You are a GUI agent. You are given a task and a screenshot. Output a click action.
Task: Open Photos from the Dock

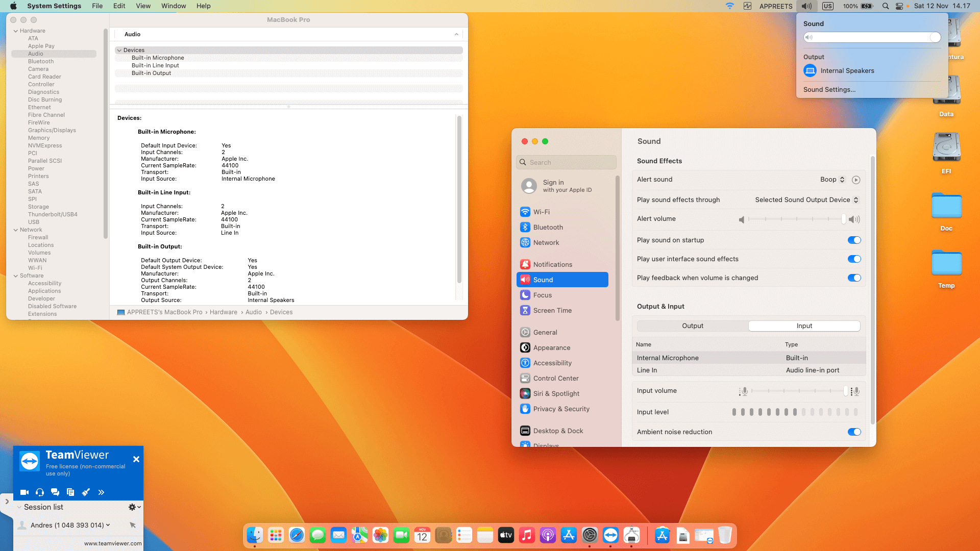[x=380, y=535]
